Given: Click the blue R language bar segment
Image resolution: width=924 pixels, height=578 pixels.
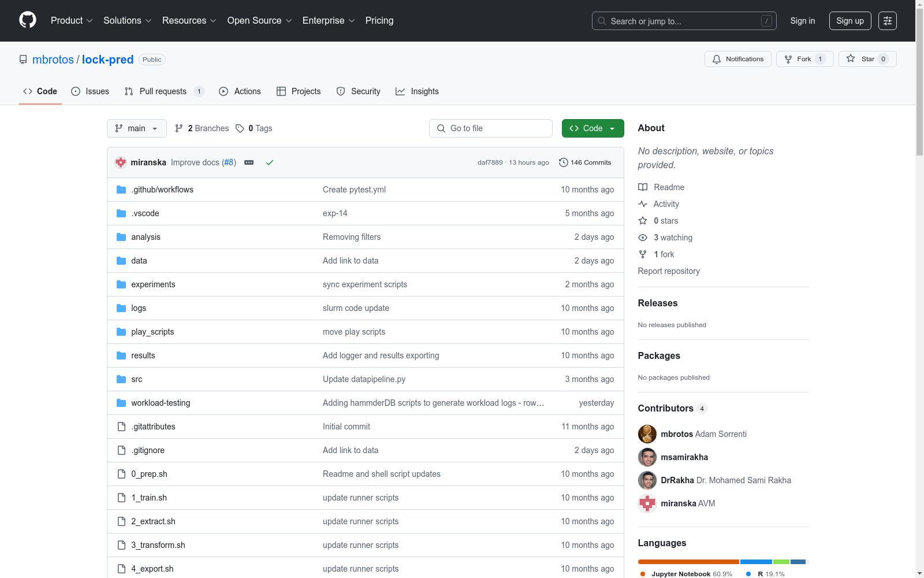Looking at the screenshot, I should [756, 562].
